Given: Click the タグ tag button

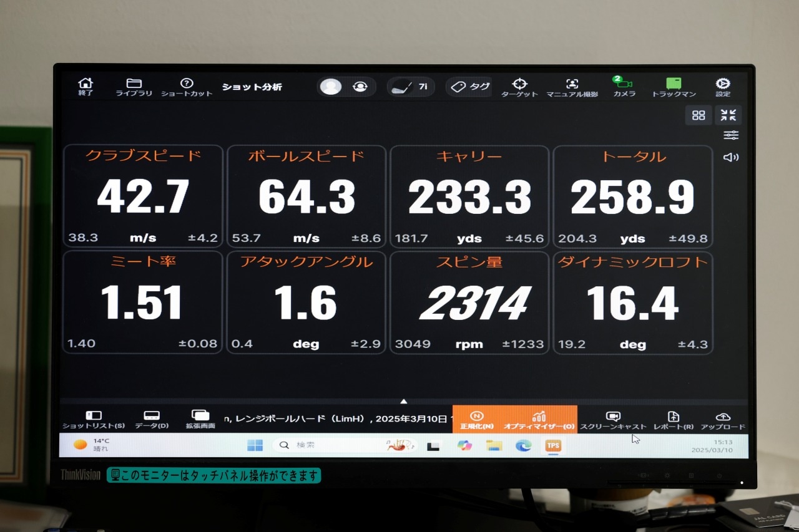Looking at the screenshot, I should click(470, 87).
